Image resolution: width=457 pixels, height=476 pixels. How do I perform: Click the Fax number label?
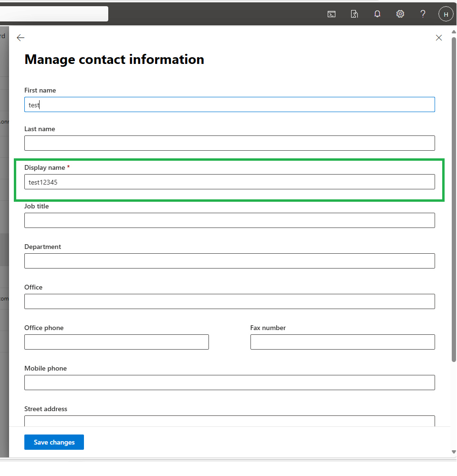tap(268, 328)
